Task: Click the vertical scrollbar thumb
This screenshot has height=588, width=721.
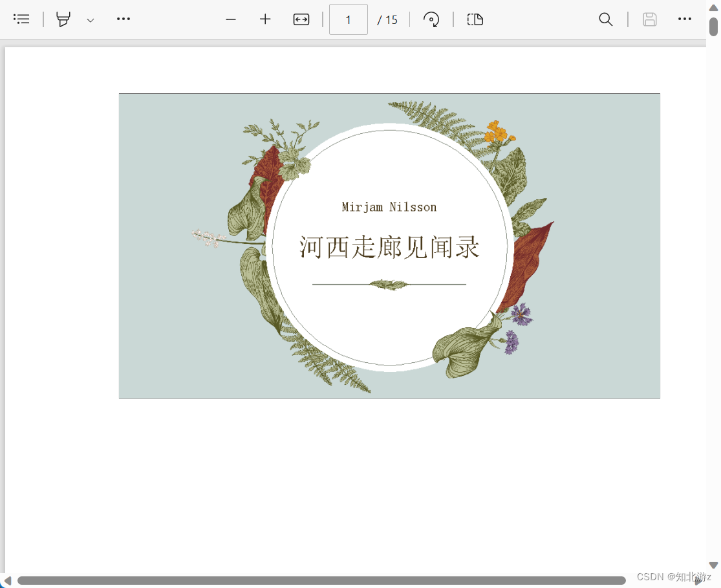Action: tap(714, 27)
